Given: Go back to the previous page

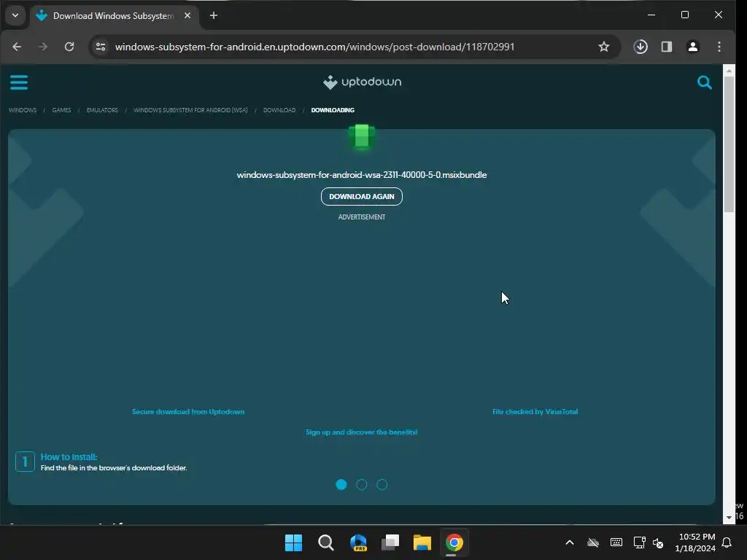Looking at the screenshot, I should click(x=17, y=47).
